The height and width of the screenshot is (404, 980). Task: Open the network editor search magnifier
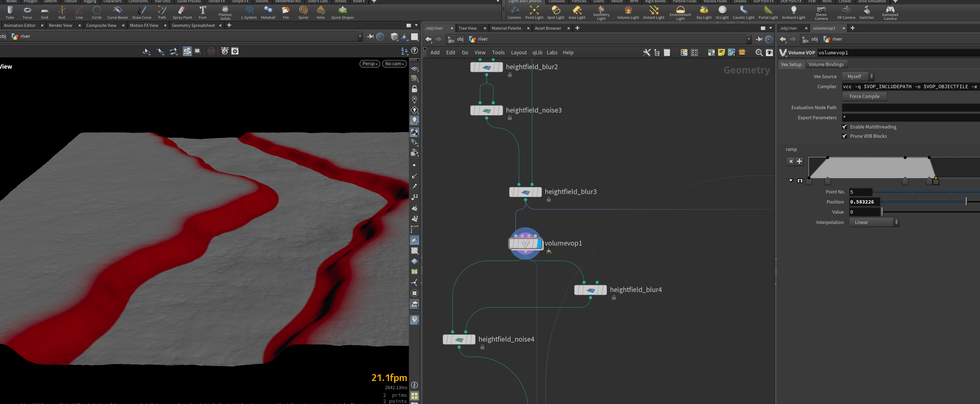point(759,53)
